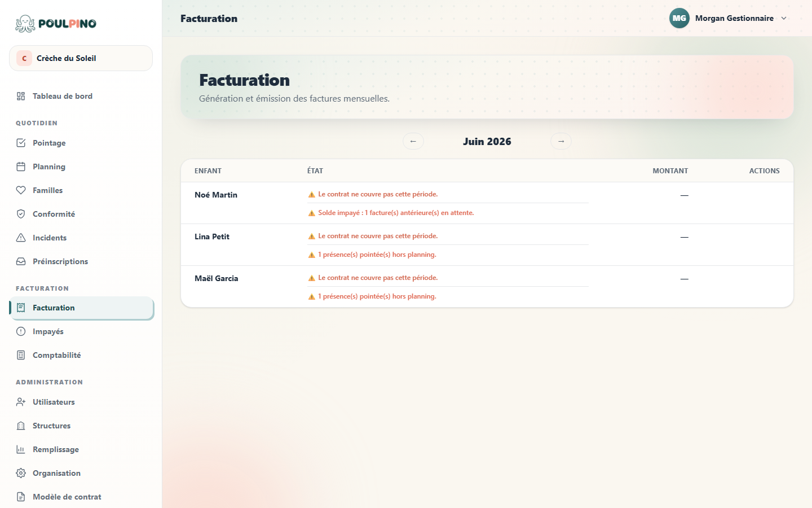
Task: Click the Incidents triangle icon
Action: (x=21, y=238)
